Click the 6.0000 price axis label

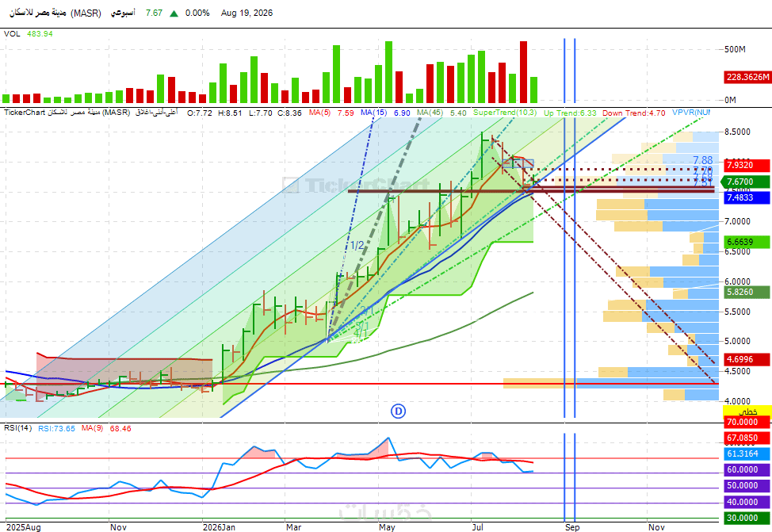(x=738, y=281)
